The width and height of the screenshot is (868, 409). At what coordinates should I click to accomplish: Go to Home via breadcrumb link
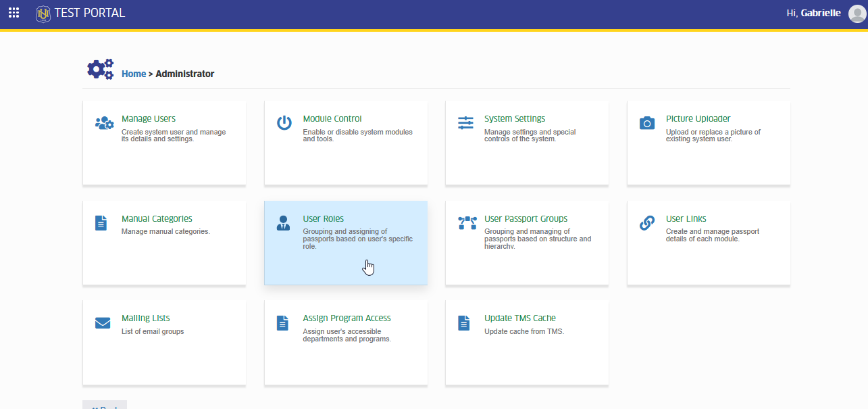click(x=134, y=74)
